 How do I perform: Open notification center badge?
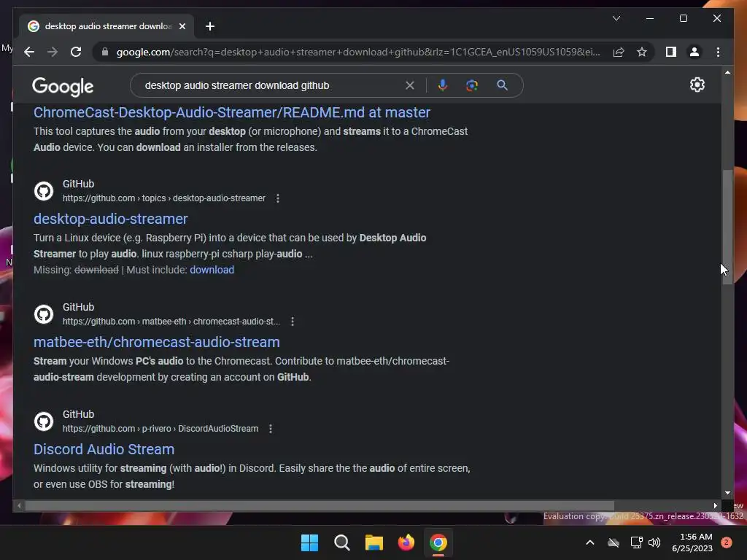[x=727, y=542]
